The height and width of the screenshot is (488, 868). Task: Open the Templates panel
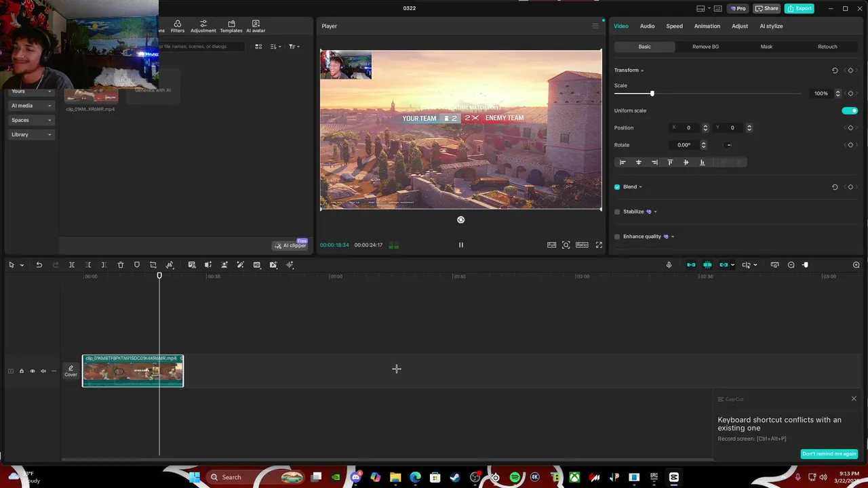pyautogui.click(x=231, y=26)
